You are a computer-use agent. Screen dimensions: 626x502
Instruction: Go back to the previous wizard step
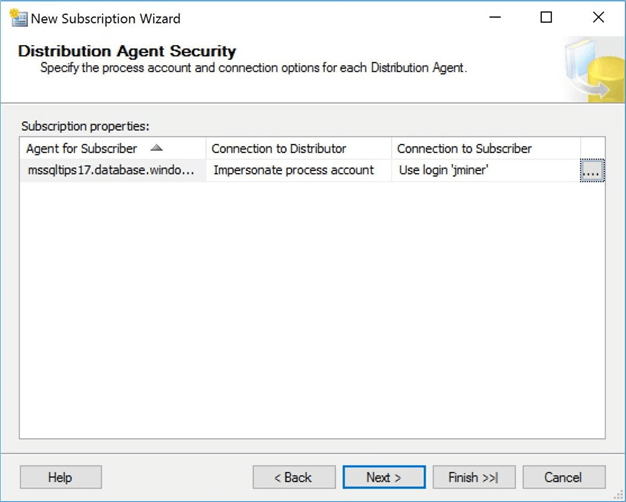(293, 477)
